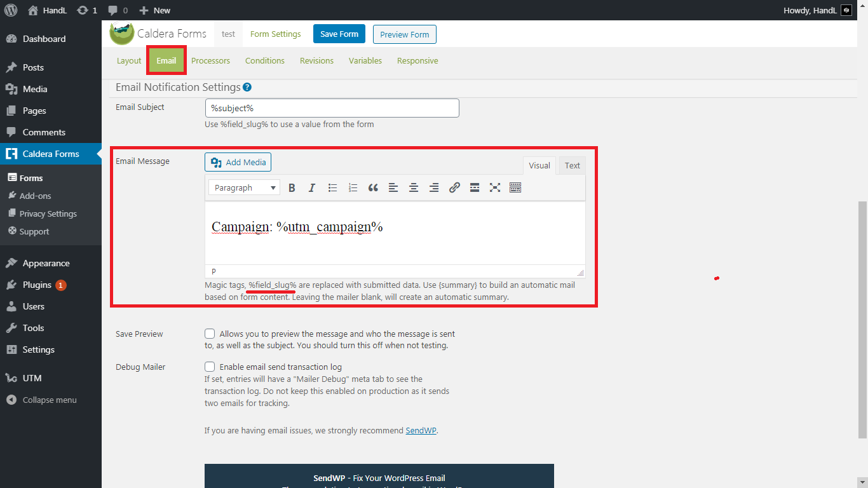
Task: Open the Paragraph format dropdown
Action: click(x=244, y=187)
